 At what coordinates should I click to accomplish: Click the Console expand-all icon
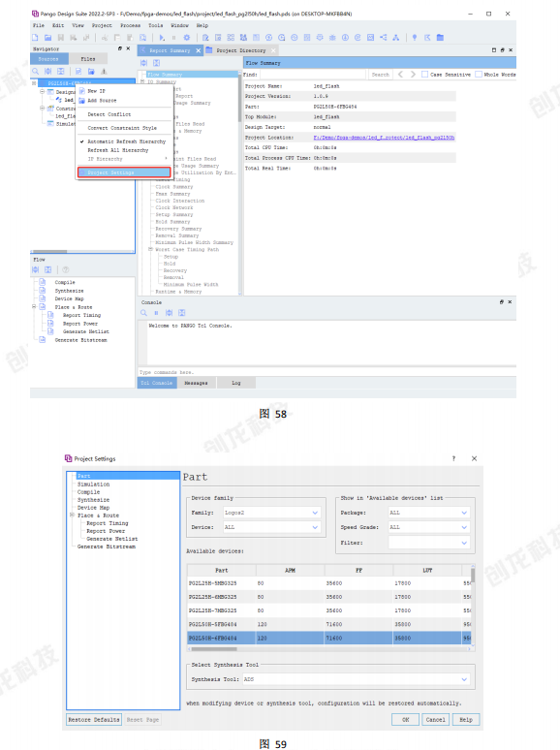point(169,313)
